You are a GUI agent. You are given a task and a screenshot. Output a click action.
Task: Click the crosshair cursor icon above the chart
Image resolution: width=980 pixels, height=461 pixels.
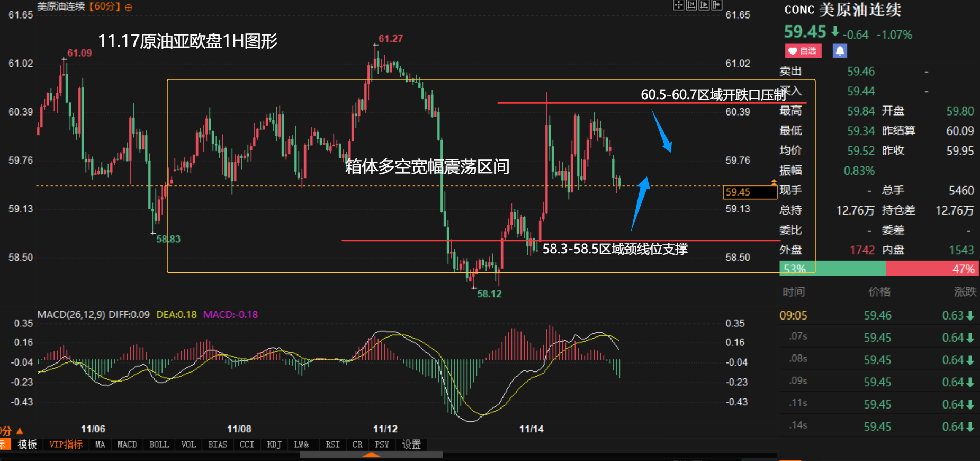pyautogui.click(x=678, y=5)
